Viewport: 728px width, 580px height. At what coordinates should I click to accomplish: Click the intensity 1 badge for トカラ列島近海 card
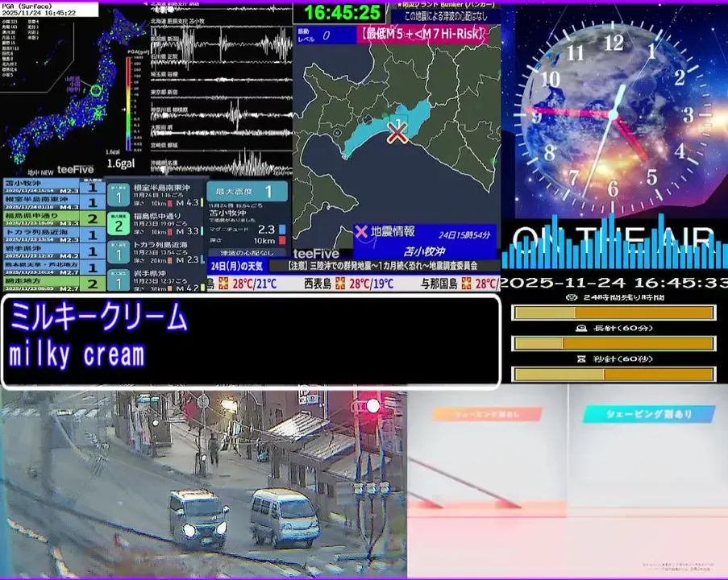(119, 253)
